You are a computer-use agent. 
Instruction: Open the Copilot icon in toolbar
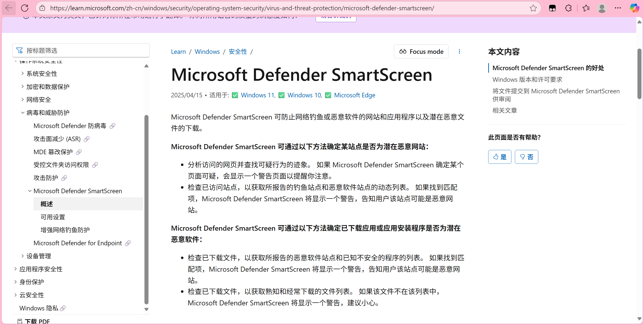click(x=634, y=8)
